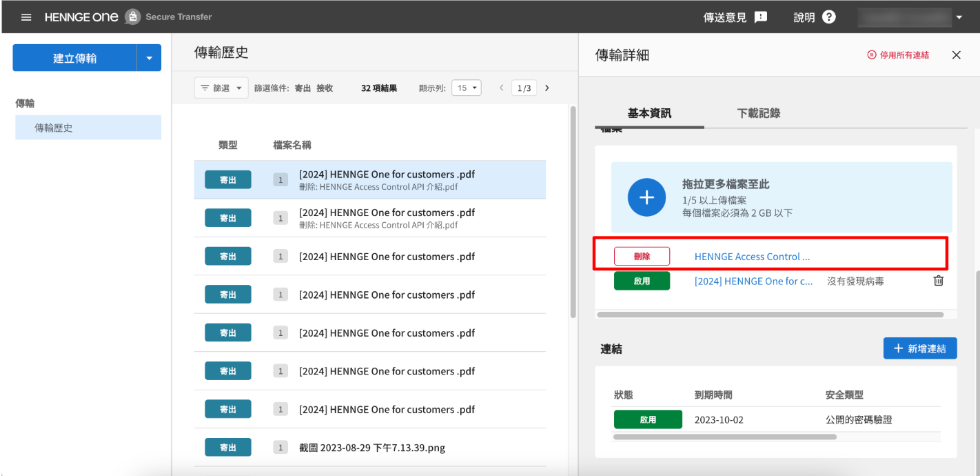The width and height of the screenshot is (980, 476).
Task: Select 傳輸歷史 in the sidebar
Action: click(x=88, y=128)
